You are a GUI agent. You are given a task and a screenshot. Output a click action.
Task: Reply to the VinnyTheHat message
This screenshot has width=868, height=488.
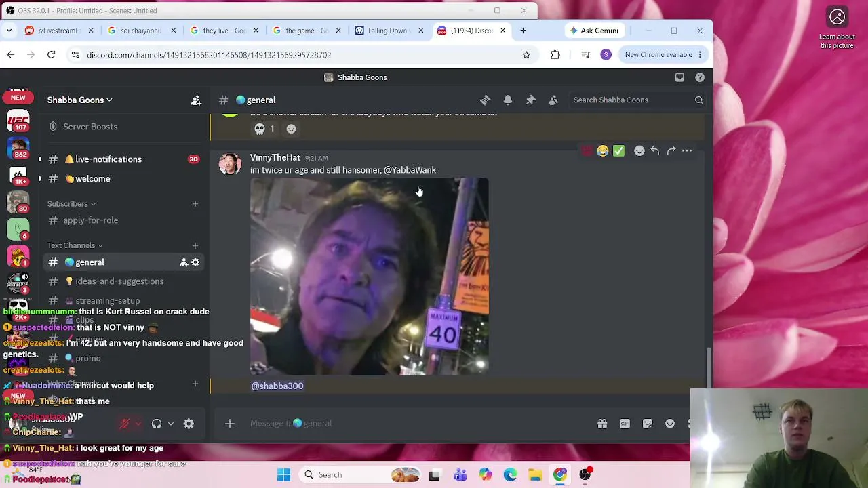coord(655,151)
